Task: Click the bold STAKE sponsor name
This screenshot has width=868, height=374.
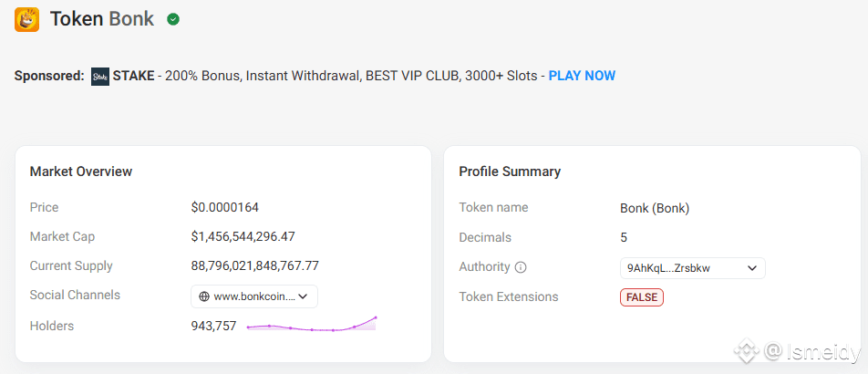Action: (x=133, y=76)
